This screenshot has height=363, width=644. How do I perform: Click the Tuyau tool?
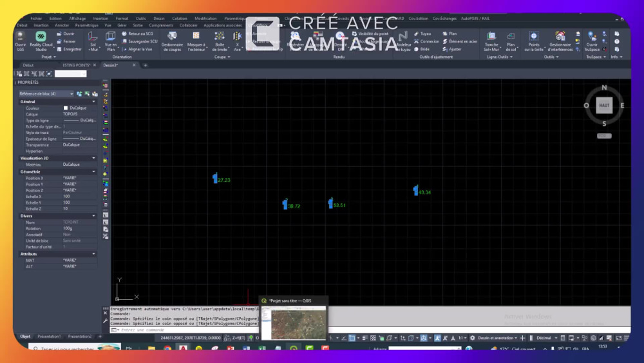[x=422, y=34]
